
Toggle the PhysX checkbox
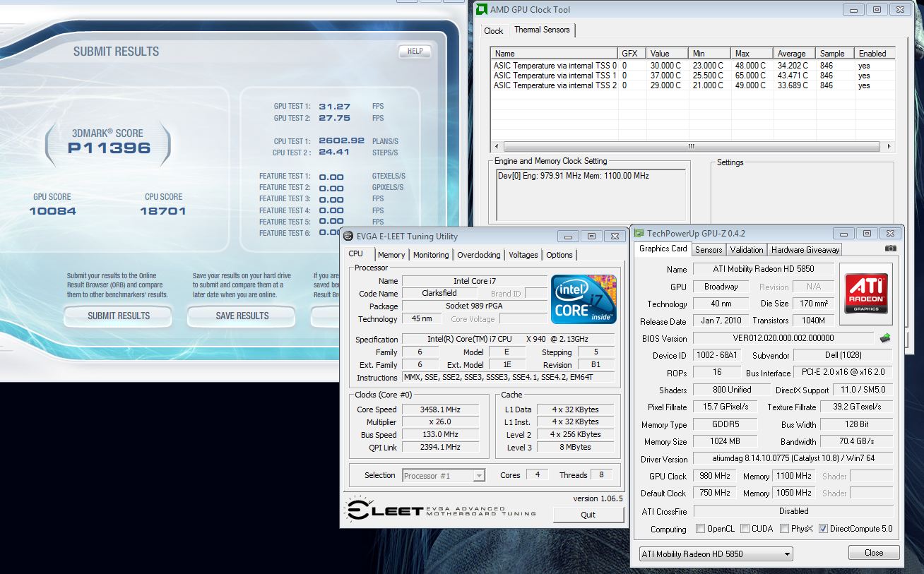[785, 528]
